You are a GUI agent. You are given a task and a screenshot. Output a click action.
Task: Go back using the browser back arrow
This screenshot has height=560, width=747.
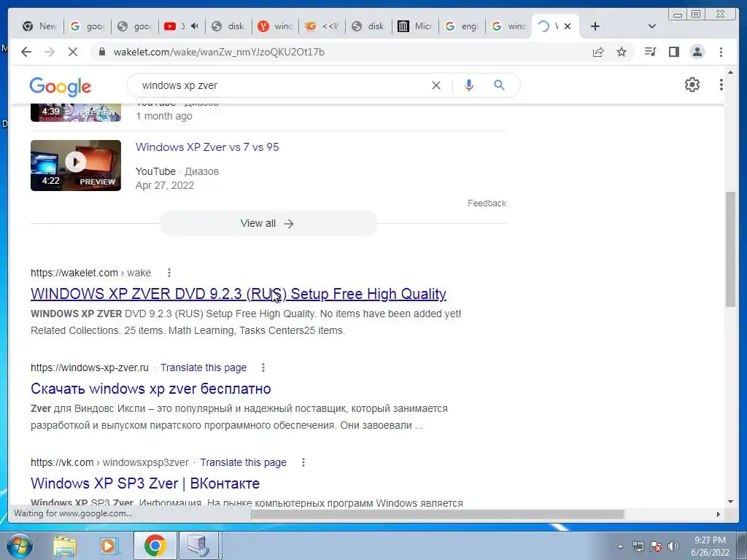point(26,52)
